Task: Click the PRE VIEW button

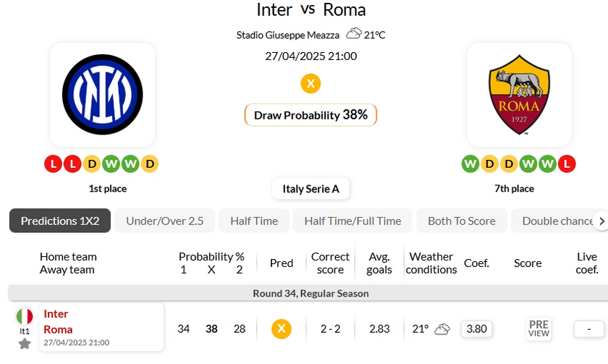Action: coord(539,329)
